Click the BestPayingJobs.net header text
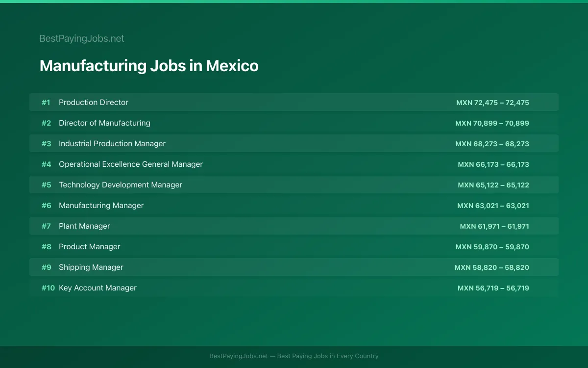 82,38
